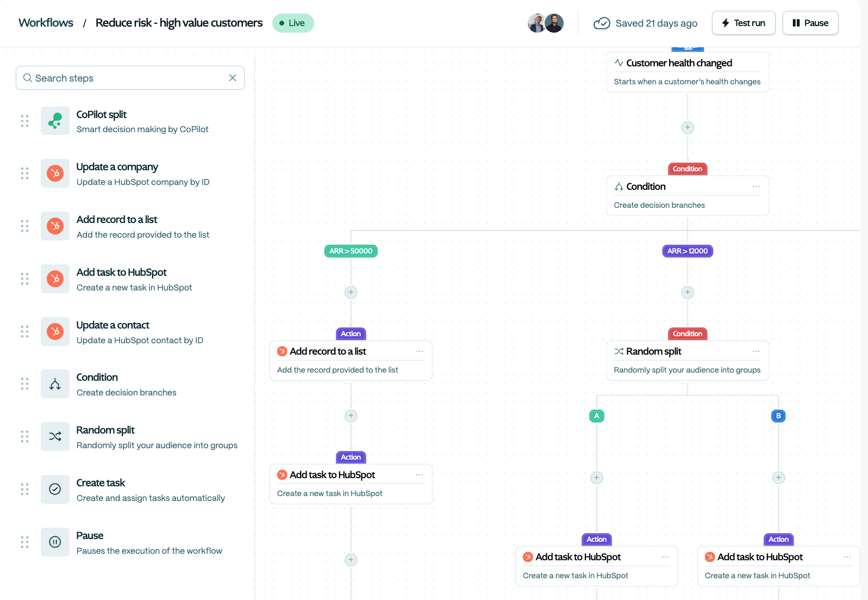Select the Random split shuffle icon in sidebar
This screenshot has width=868, height=600.
55,436
